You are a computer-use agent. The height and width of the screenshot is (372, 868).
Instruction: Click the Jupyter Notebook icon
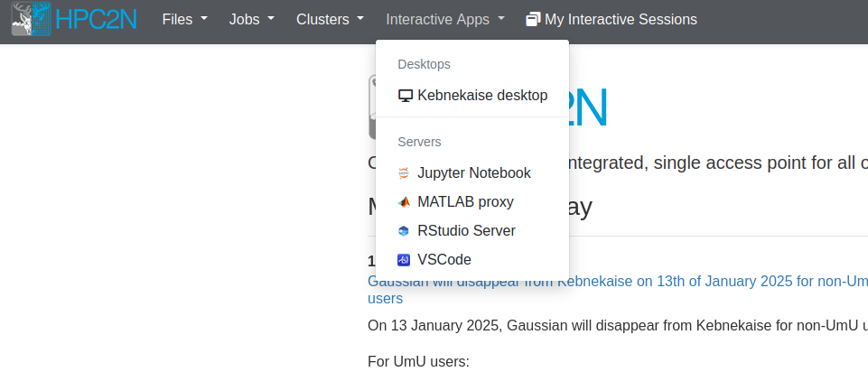[404, 173]
